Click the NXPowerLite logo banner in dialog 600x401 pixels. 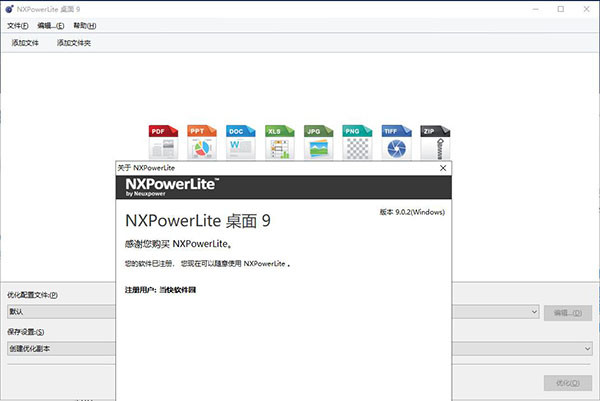[172, 187]
